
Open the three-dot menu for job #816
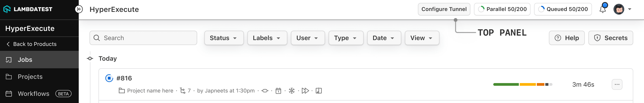click(617, 84)
